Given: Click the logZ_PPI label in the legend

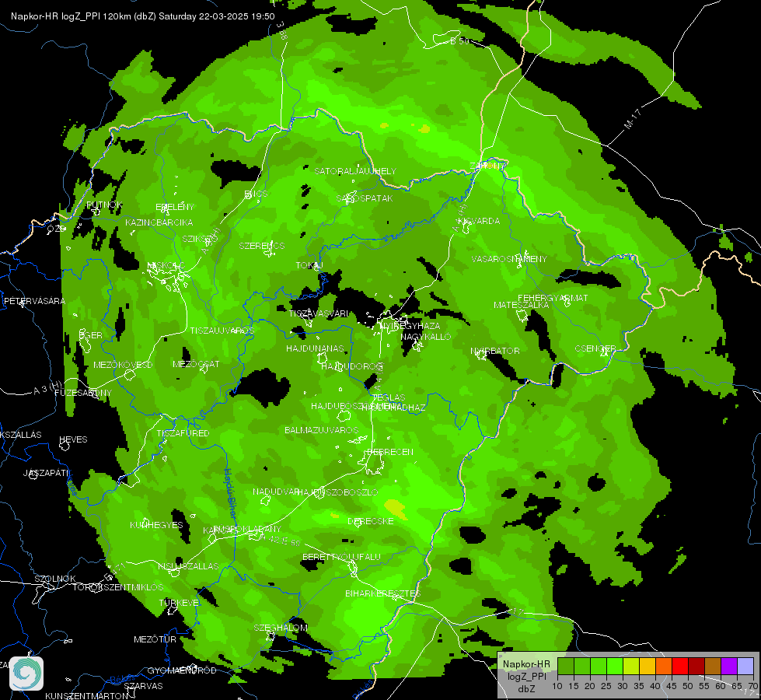Looking at the screenshot, I should (526, 676).
